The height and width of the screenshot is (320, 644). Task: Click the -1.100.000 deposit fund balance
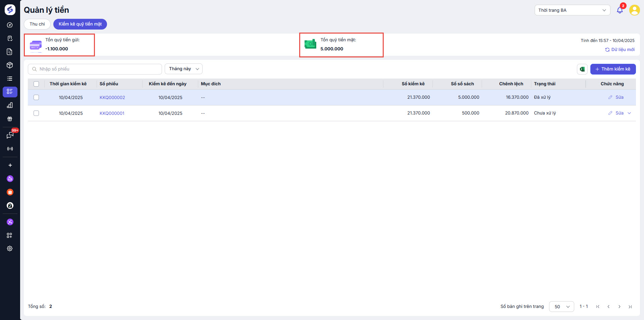(x=57, y=49)
